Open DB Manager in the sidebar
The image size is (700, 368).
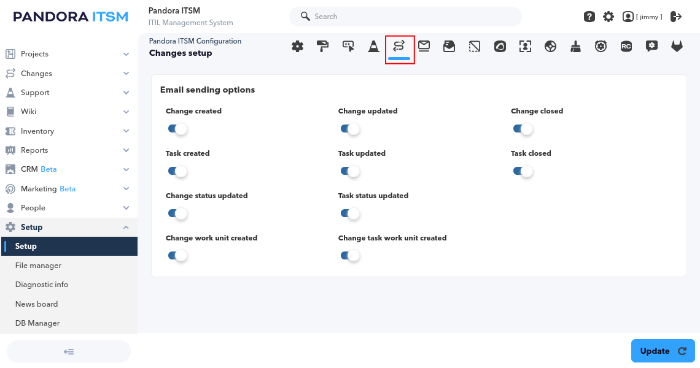pos(38,323)
